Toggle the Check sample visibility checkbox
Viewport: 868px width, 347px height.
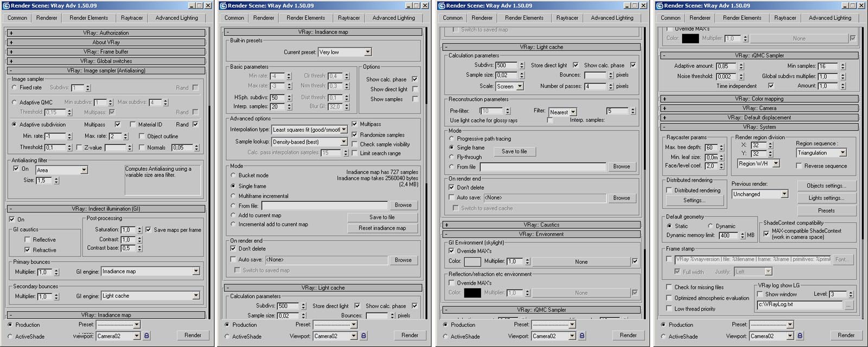pyautogui.click(x=355, y=144)
